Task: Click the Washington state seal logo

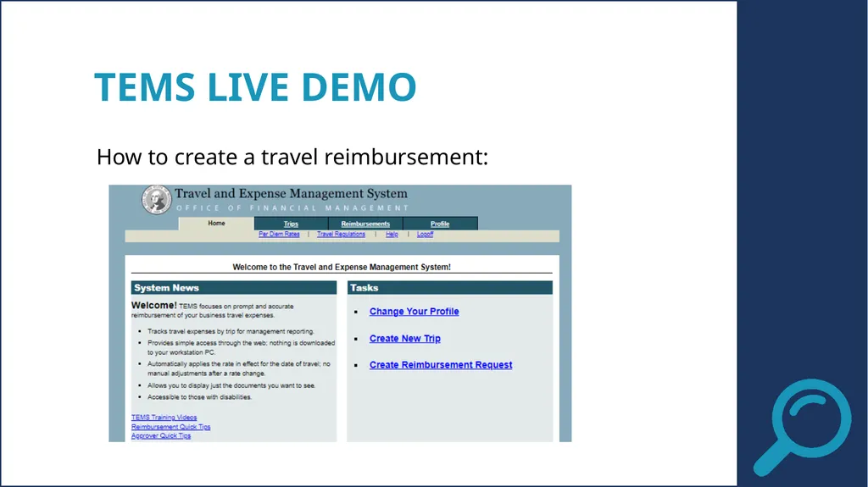Action: click(156, 200)
